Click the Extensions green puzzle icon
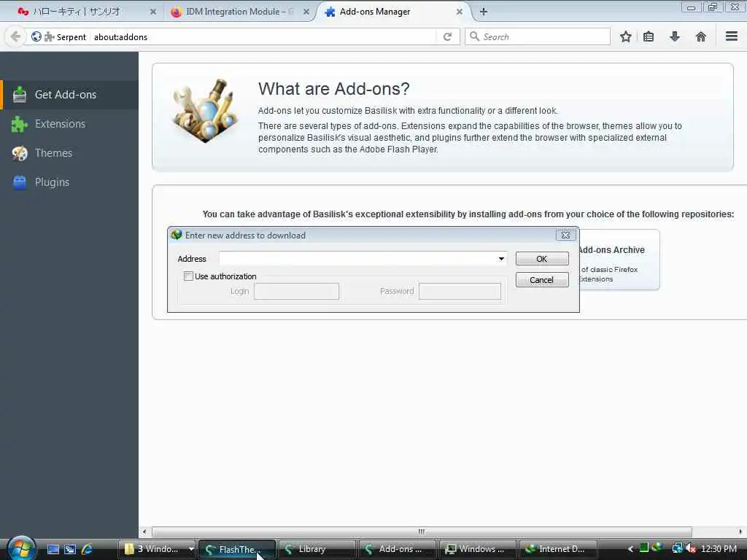This screenshot has width=747, height=560. 20,124
